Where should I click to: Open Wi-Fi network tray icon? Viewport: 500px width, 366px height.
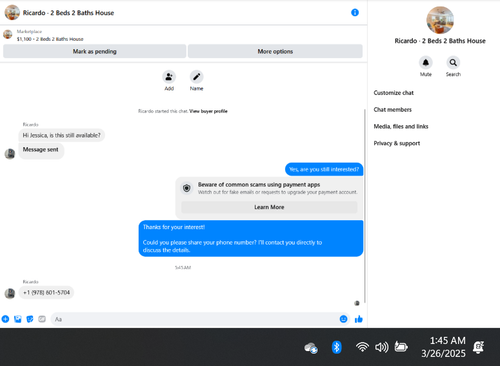click(x=362, y=347)
